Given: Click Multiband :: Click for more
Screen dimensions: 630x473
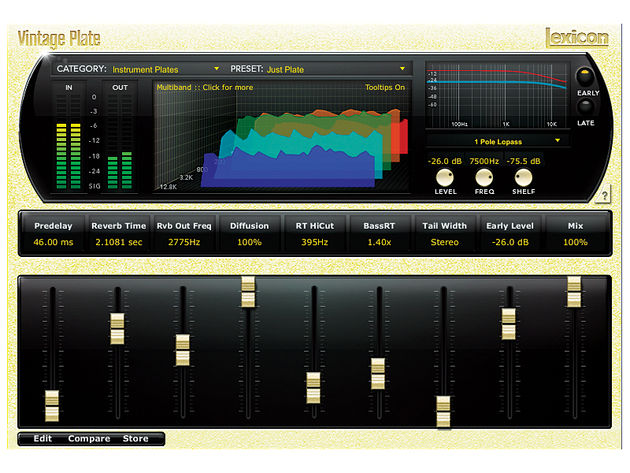Looking at the screenshot, I should tap(205, 87).
